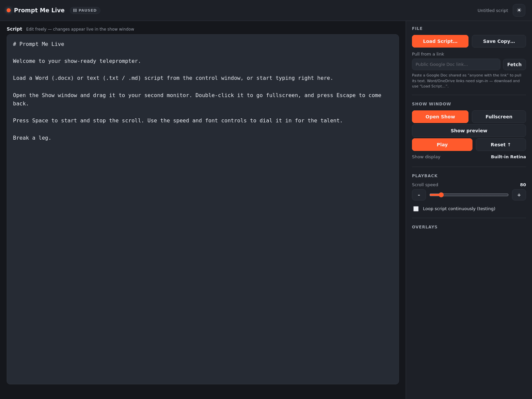532x399 pixels.
Task: Click the OVERLAYS section heading
Action: [425, 227]
